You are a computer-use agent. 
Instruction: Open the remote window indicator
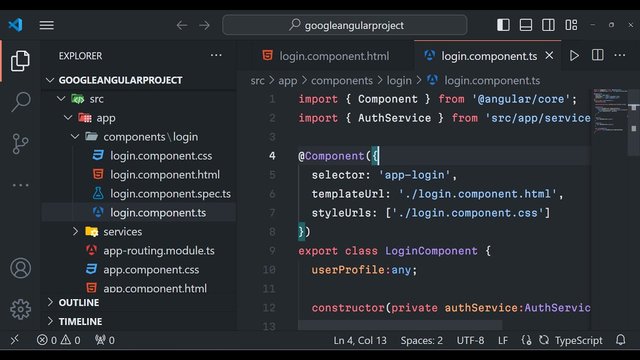pyautogui.click(x=15, y=340)
